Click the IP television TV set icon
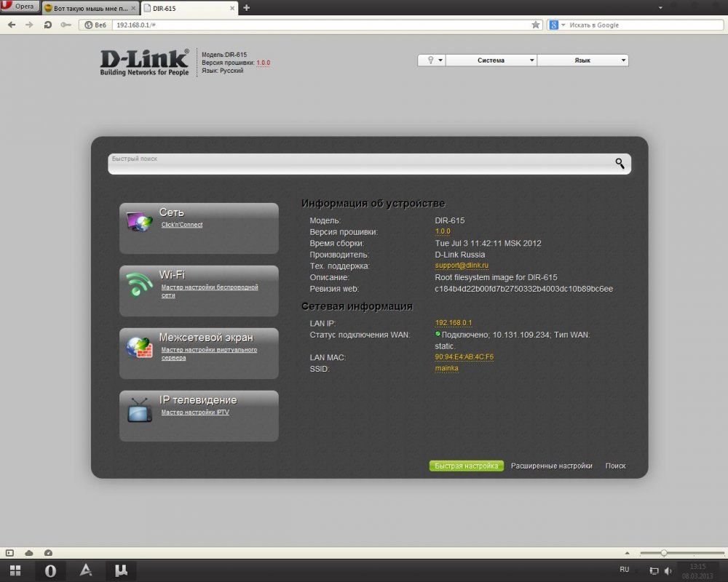This screenshot has width=728, height=582. [139, 410]
